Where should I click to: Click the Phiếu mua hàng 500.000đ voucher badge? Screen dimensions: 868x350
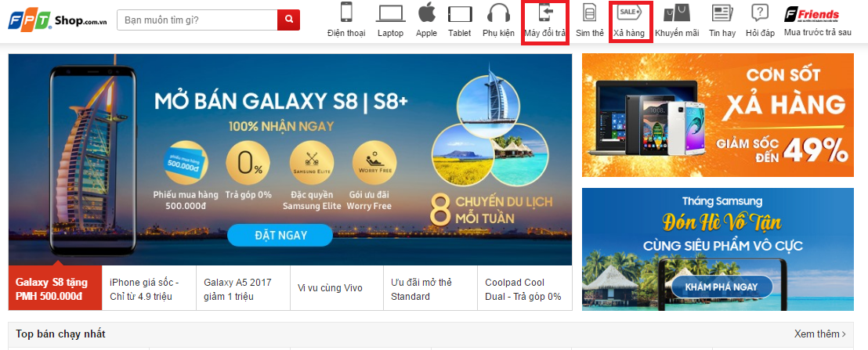click(186, 163)
